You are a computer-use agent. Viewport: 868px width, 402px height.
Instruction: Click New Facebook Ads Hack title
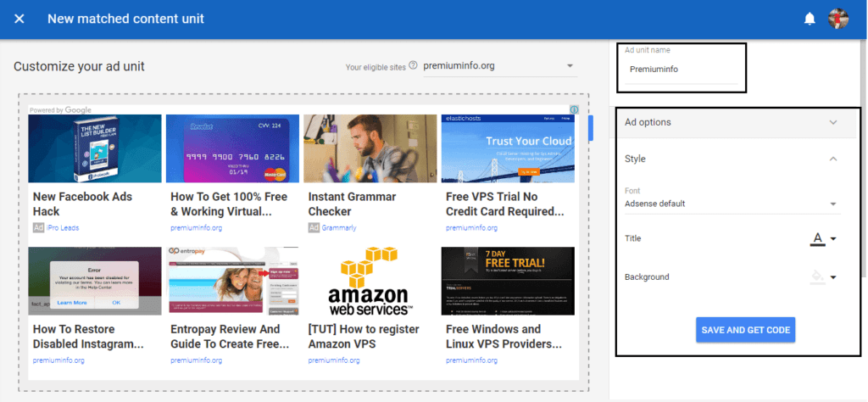pyautogui.click(x=82, y=204)
